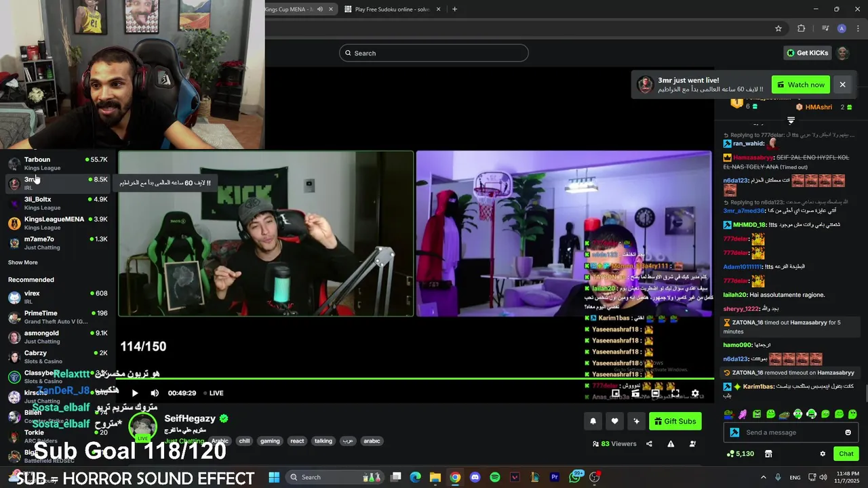Open Chrome profile A avatar

(x=842, y=28)
